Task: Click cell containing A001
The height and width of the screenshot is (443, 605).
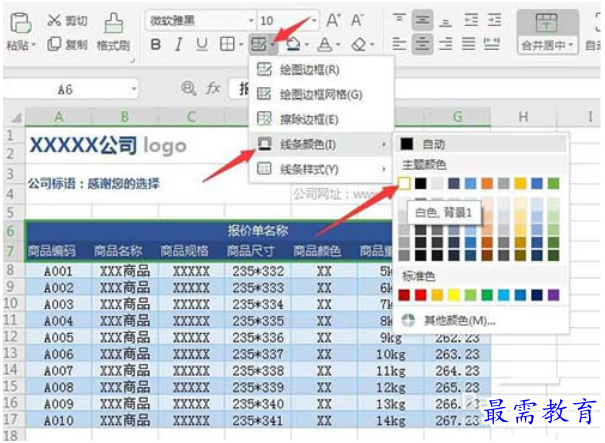Action: [x=59, y=271]
